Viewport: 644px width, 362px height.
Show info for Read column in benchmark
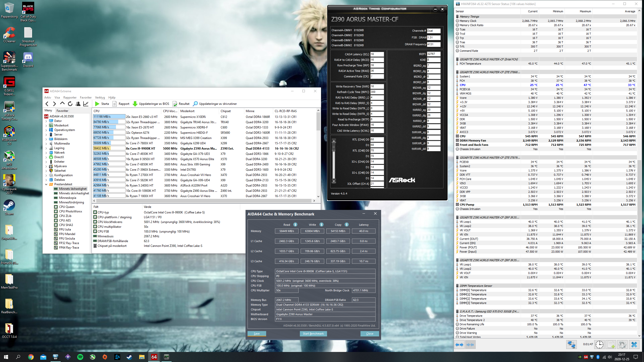tap(295, 224)
